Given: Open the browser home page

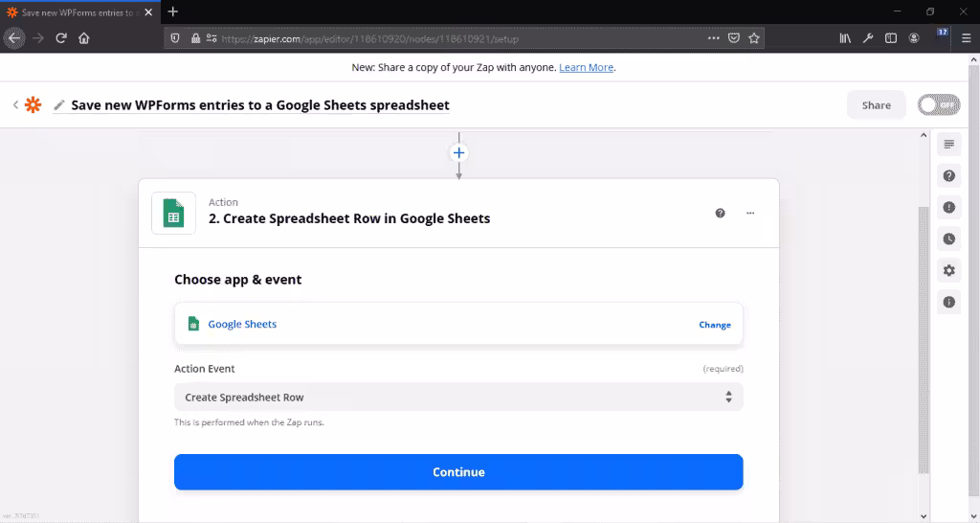Looking at the screenshot, I should (x=84, y=38).
